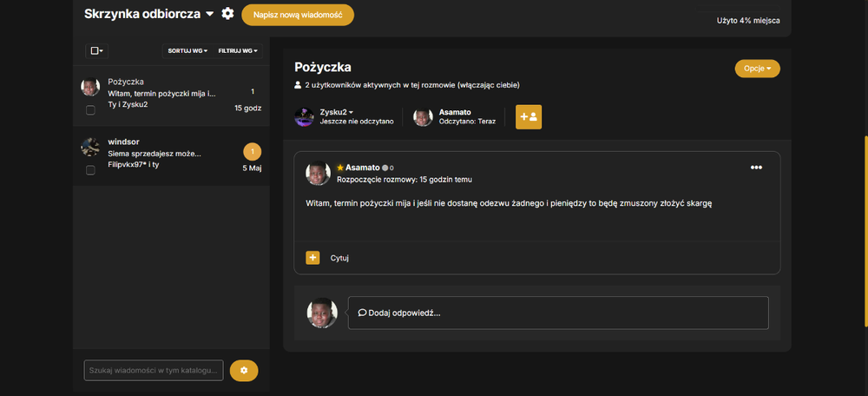Viewport: 868px width, 396px height.
Task: Open SORTUJ WG sorting dropdown
Action: click(x=187, y=51)
